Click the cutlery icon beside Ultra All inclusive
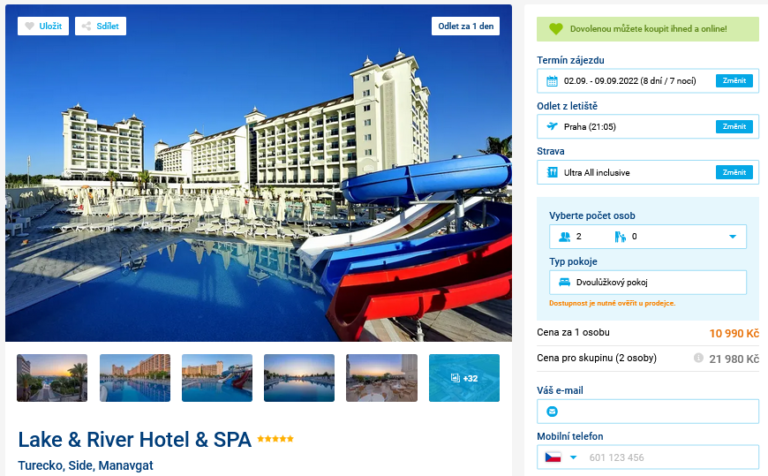768x476 pixels. [x=552, y=172]
